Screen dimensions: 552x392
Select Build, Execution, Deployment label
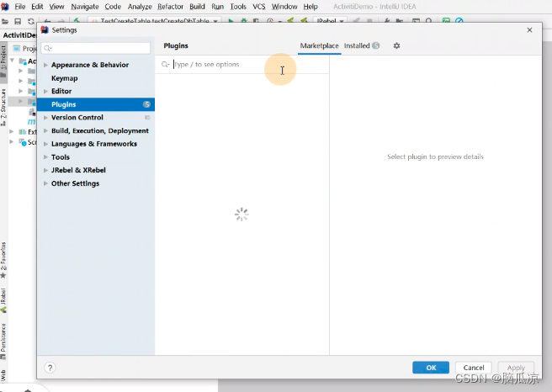100,131
